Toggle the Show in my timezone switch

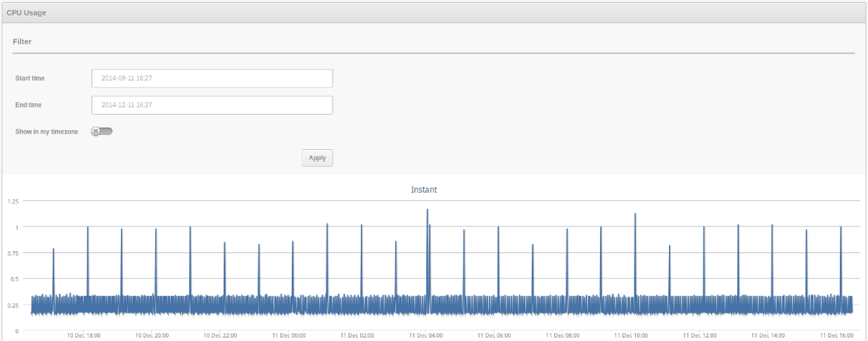(x=102, y=131)
